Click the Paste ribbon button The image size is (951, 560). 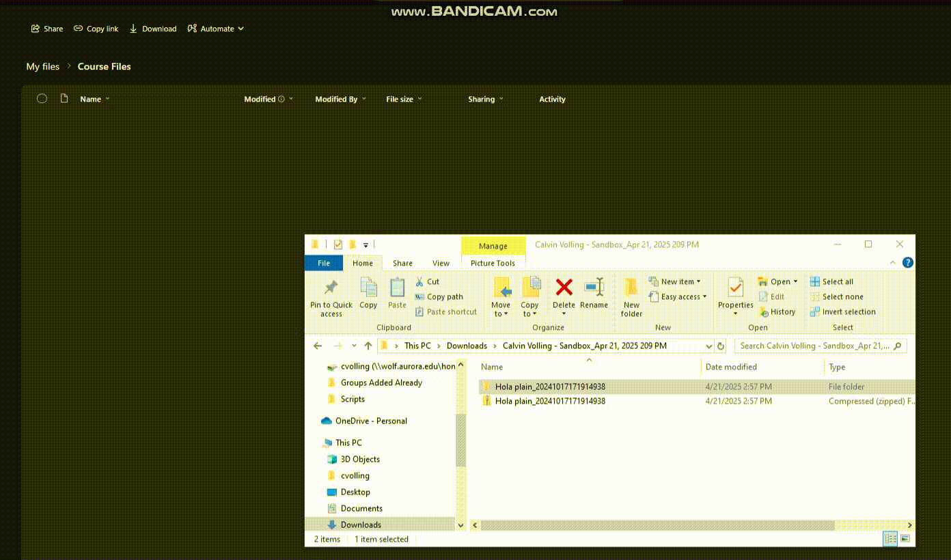pos(397,294)
